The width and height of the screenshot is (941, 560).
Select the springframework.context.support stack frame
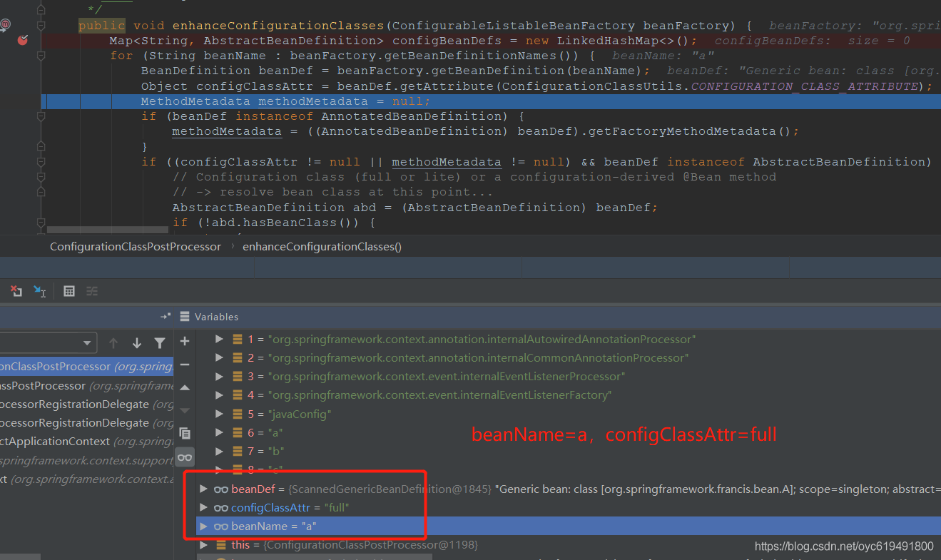(86, 460)
